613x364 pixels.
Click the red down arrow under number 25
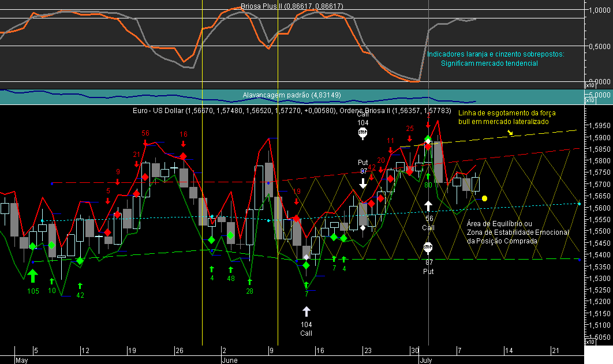pyautogui.click(x=409, y=138)
